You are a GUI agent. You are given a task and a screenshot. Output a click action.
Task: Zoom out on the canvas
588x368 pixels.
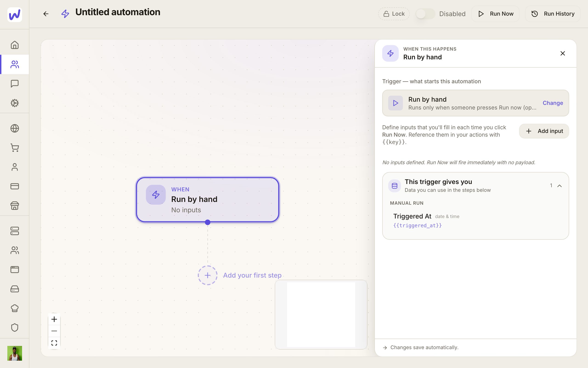pyautogui.click(x=54, y=331)
